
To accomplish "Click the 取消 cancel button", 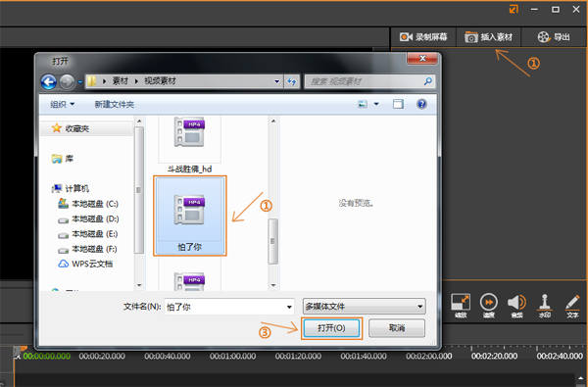I will coord(397,328).
